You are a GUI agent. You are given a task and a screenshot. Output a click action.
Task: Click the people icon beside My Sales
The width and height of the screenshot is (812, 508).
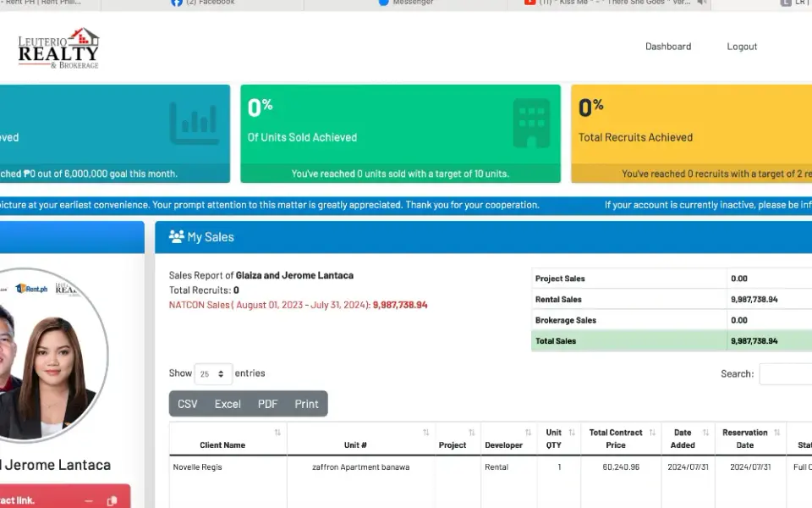tap(177, 237)
